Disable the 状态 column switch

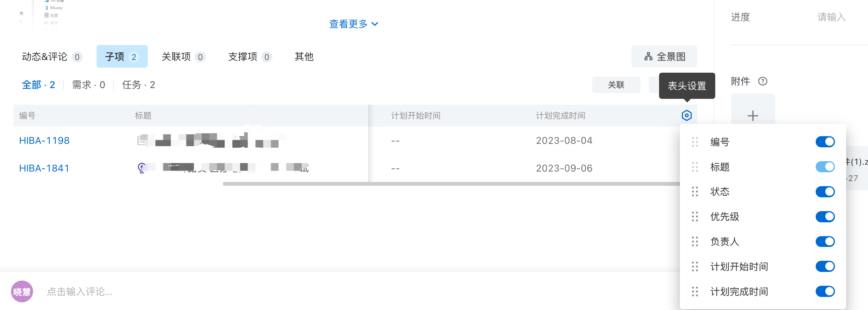pyautogui.click(x=825, y=192)
